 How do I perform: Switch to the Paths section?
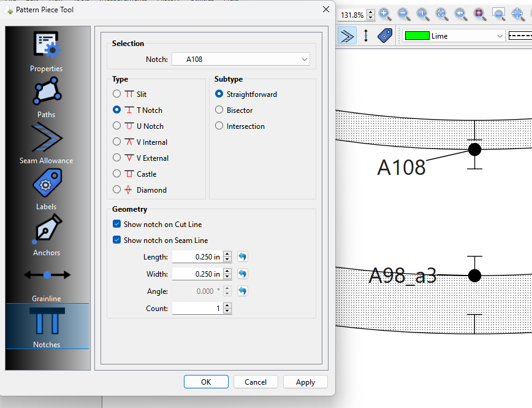coord(47,98)
